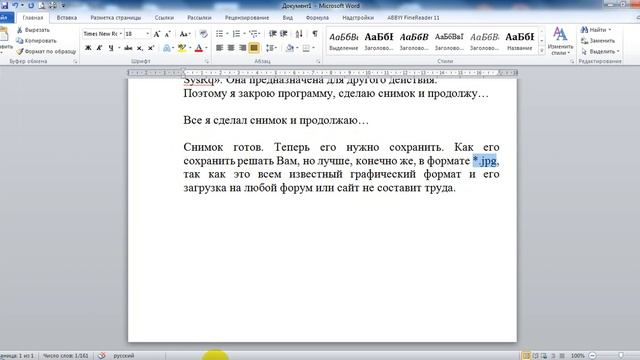Open Найти find dropdown arrow
Image resolution: width=640 pixels, height=360 pixels.
610,30
